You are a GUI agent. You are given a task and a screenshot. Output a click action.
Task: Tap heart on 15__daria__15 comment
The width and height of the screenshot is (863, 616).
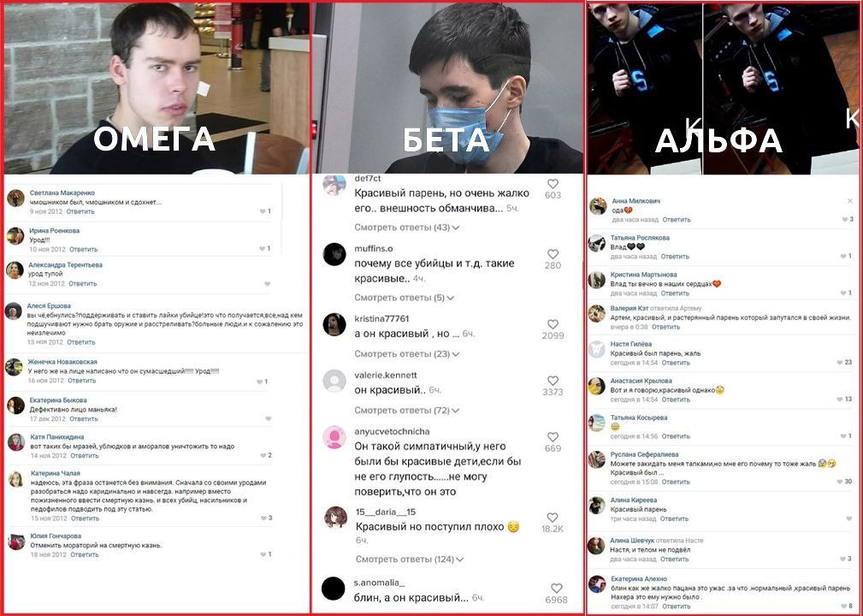[553, 518]
